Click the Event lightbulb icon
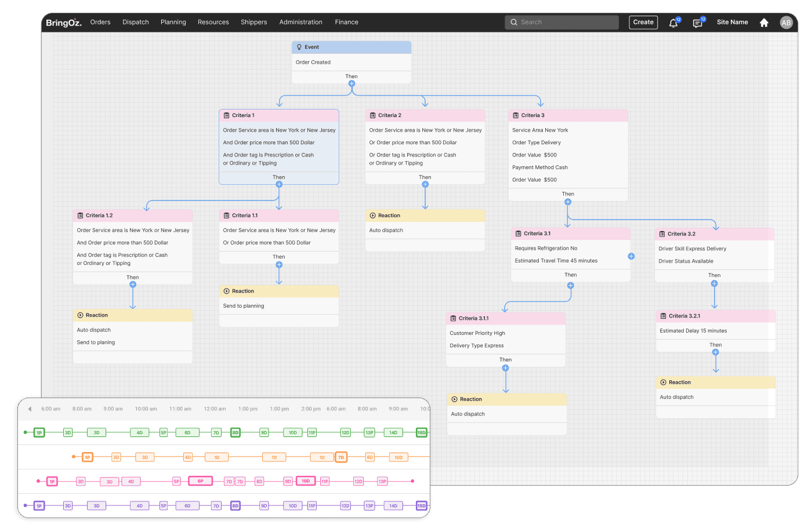812x532 pixels. coord(299,47)
